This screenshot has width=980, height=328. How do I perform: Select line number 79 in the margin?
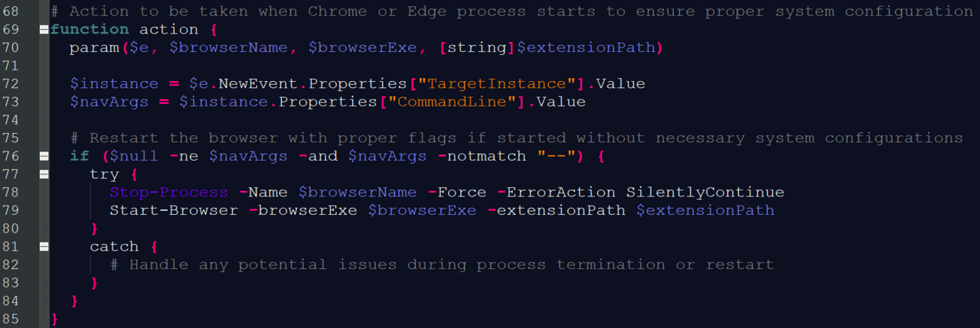11,210
